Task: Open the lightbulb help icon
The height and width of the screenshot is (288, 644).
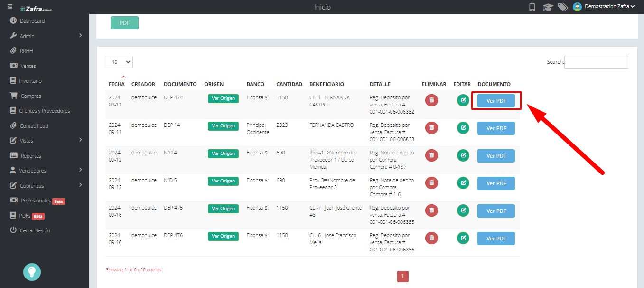Action: 32,272
